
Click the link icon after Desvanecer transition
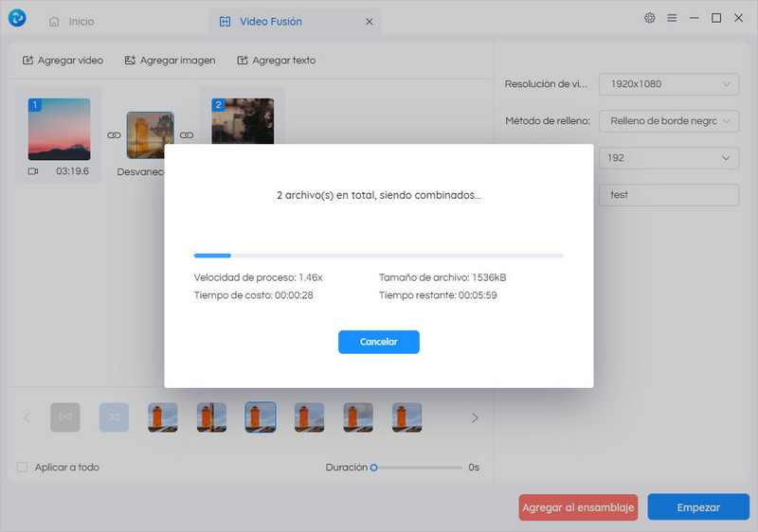(x=187, y=135)
